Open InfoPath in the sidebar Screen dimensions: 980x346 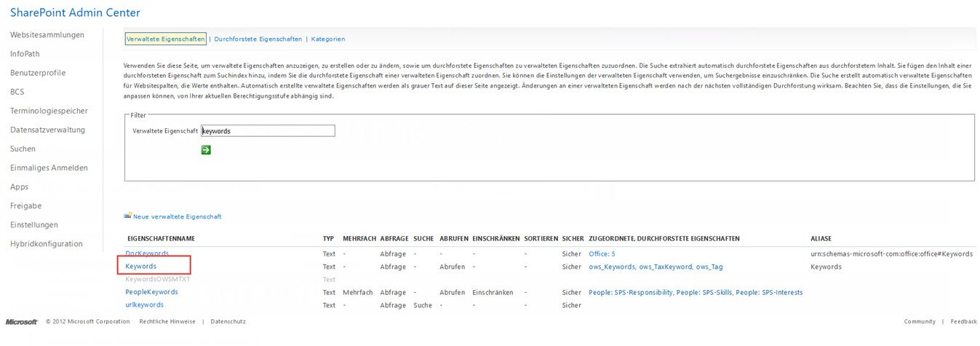click(x=25, y=54)
